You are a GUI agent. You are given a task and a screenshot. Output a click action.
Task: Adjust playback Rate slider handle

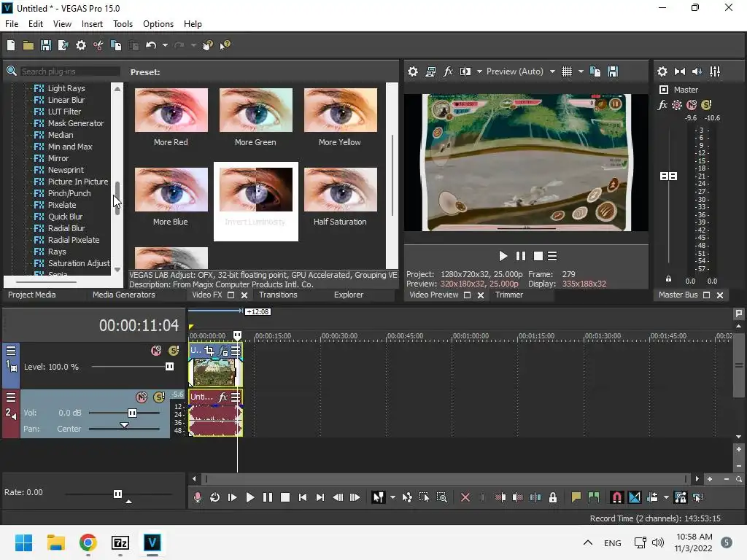coord(117,494)
